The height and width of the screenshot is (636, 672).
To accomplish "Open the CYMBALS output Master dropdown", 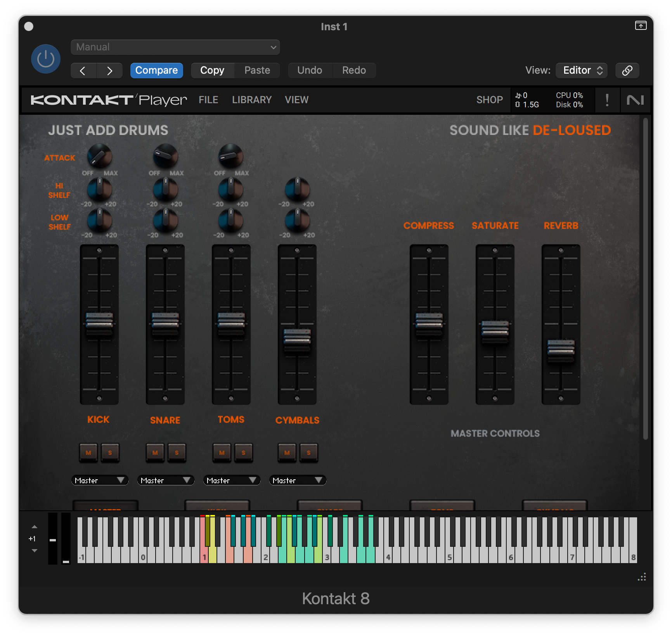I will click(x=298, y=480).
